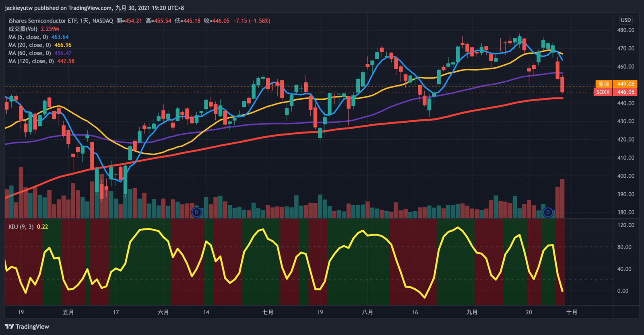This screenshot has width=644, height=335.
Task: Click the last red candlestick on the chart
Action: [x=562, y=85]
